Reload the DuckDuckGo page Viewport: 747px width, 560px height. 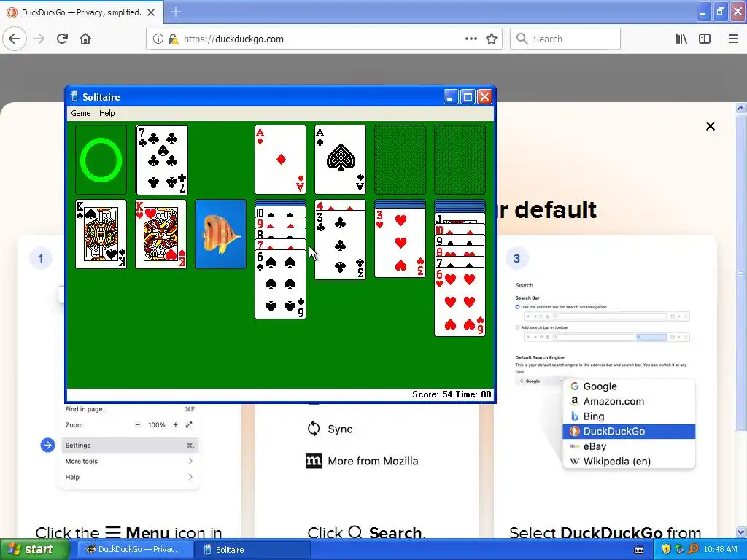pos(63,39)
